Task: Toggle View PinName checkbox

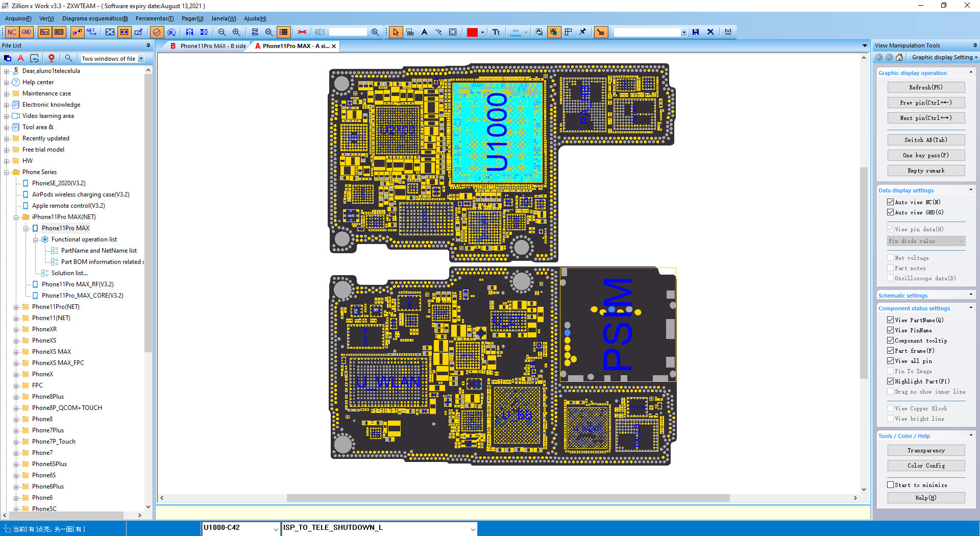Action: (x=890, y=330)
